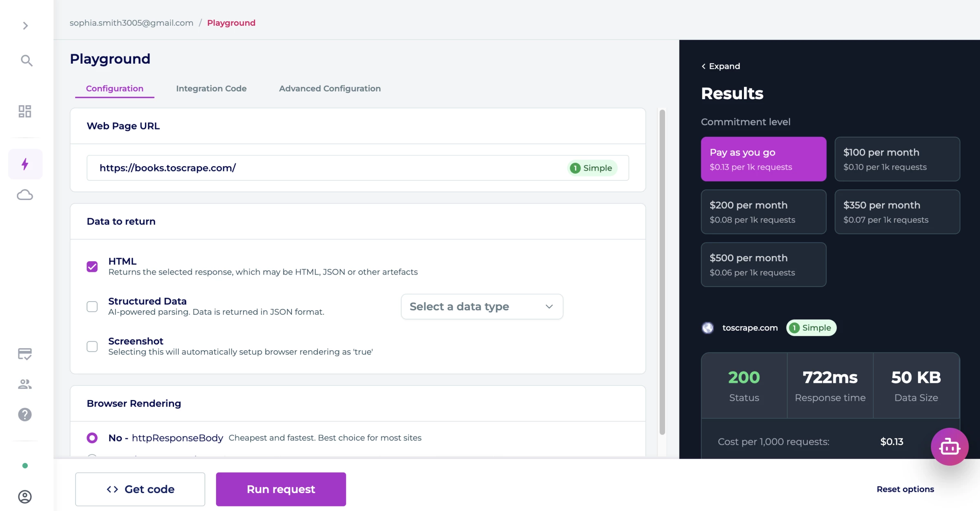Viewport: 980px width, 511px height.
Task: Click the sophia.smith3005@gmail.com breadcrumb
Action: pos(131,23)
